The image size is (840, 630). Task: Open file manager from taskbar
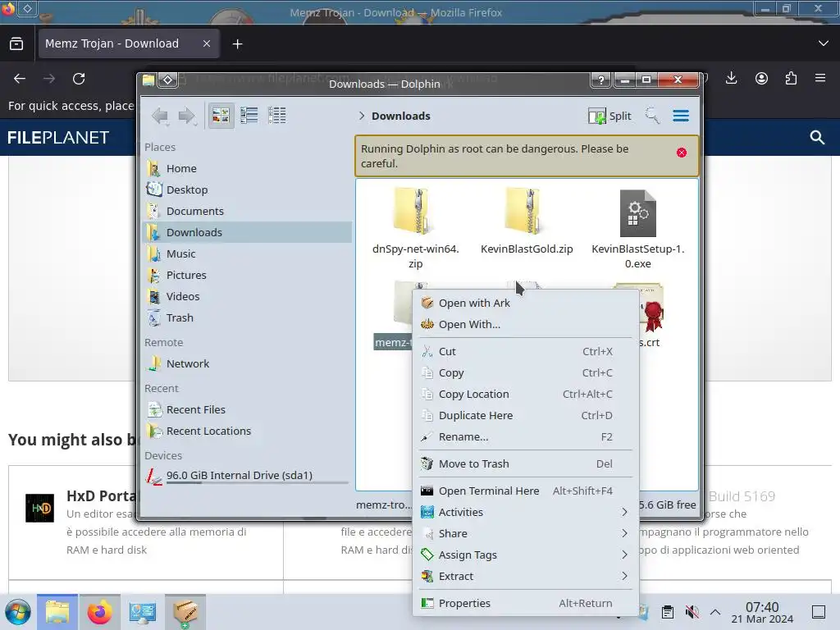[x=57, y=612]
